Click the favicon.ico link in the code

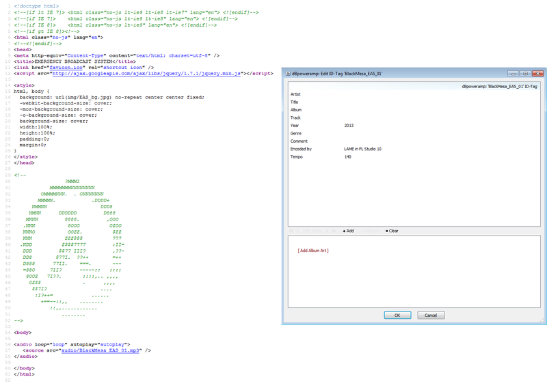coord(66,68)
